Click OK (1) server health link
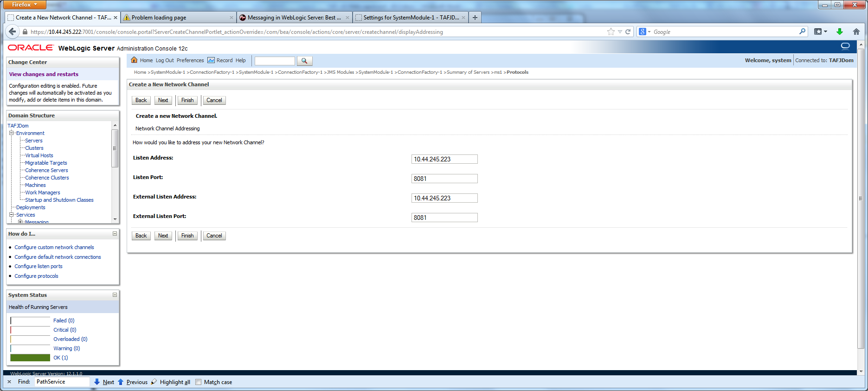The image size is (868, 391). click(61, 358)
